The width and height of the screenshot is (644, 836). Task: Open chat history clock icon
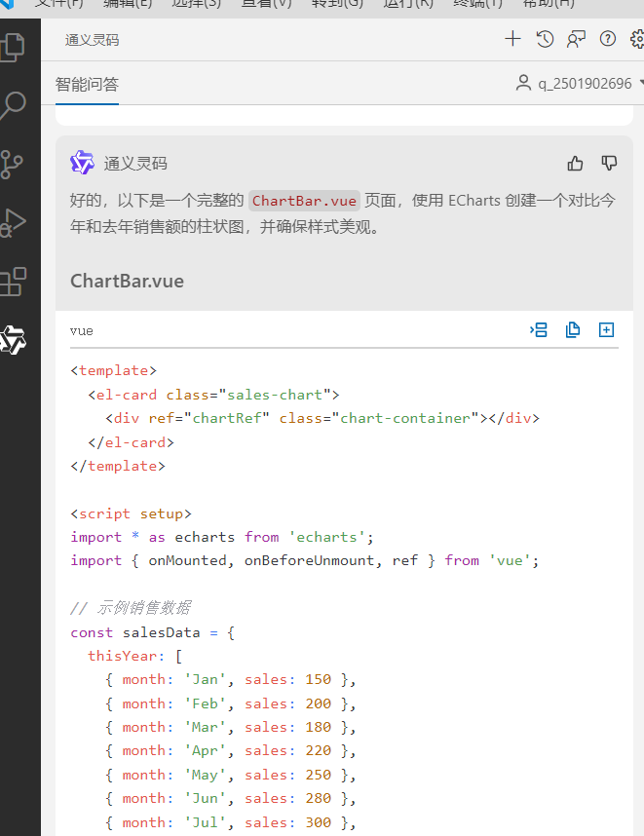545,39
